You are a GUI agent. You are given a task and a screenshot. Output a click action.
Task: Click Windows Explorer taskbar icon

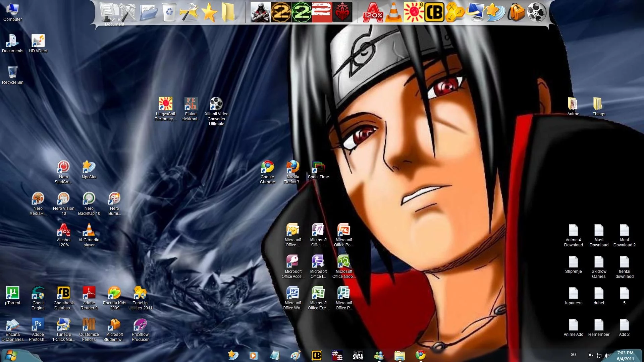399,356
